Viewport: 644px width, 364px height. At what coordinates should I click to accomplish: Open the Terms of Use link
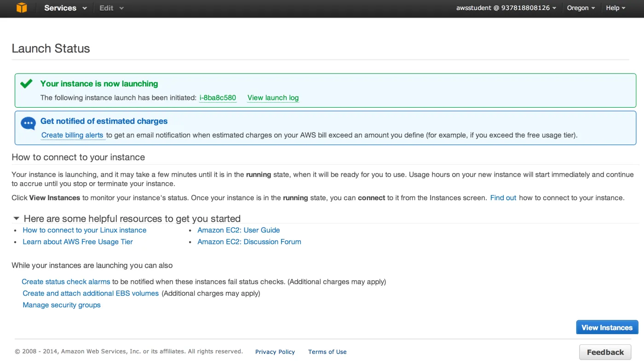coord(328,352)
